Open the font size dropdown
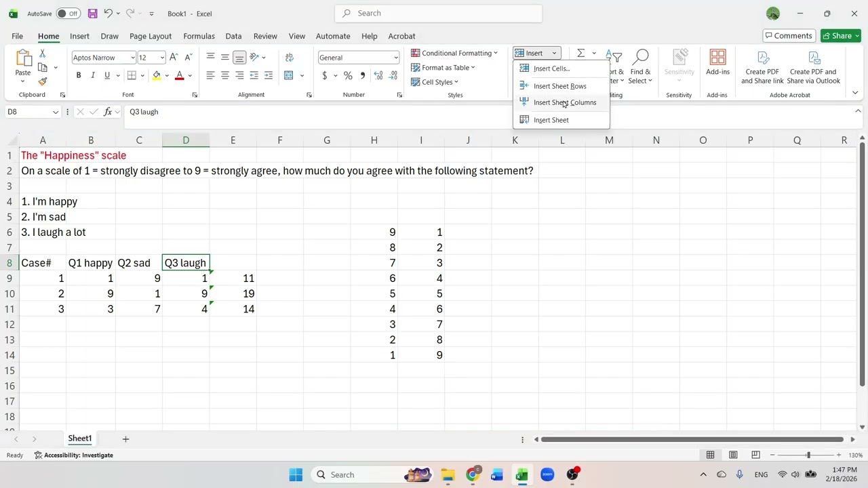 [x=161, y=58]
